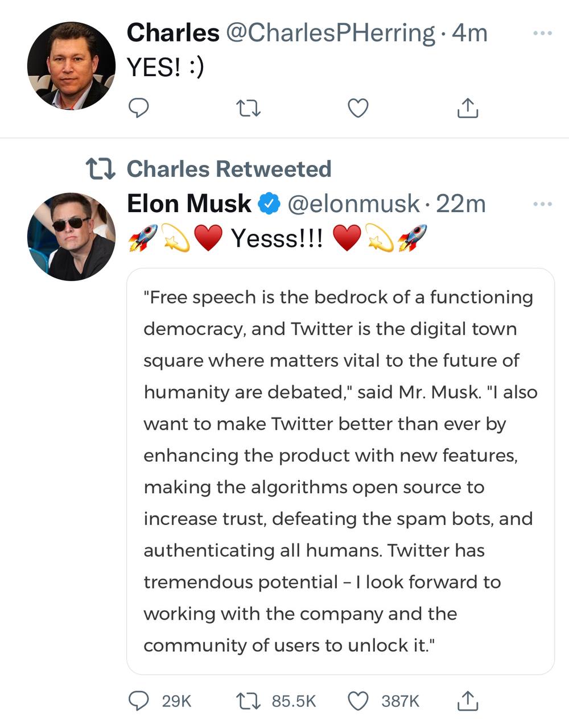Retweet Elon Musk's tweet with 85.5K retweets
Image resolution: width=569 pixels, height=728 pixels.
point(249,701)
